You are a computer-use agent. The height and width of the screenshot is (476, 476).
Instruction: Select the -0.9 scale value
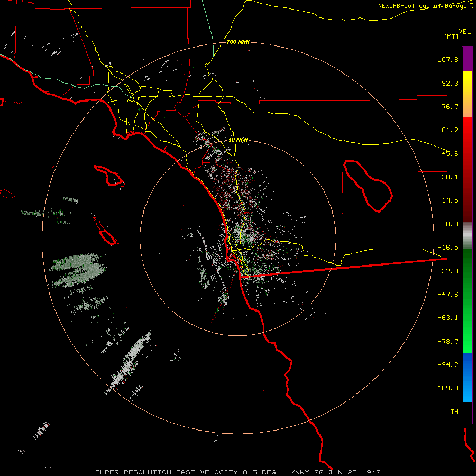tap(450, 224)
